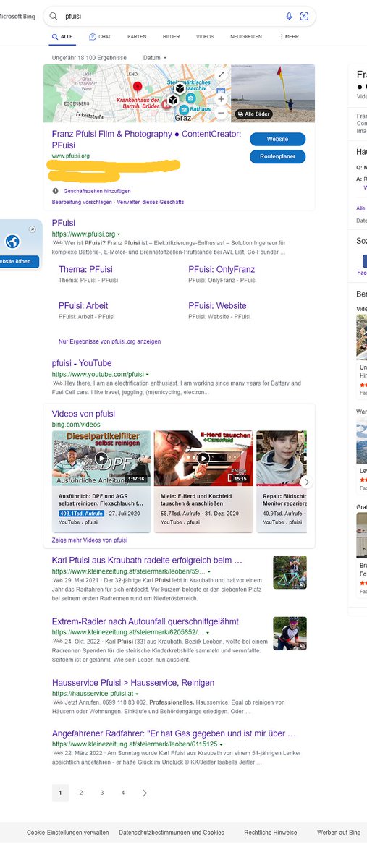367x868 pixels.
Task: Click Nur Ergebnisse von pfuisi.org anzeigen
Action: coord(109,341)
